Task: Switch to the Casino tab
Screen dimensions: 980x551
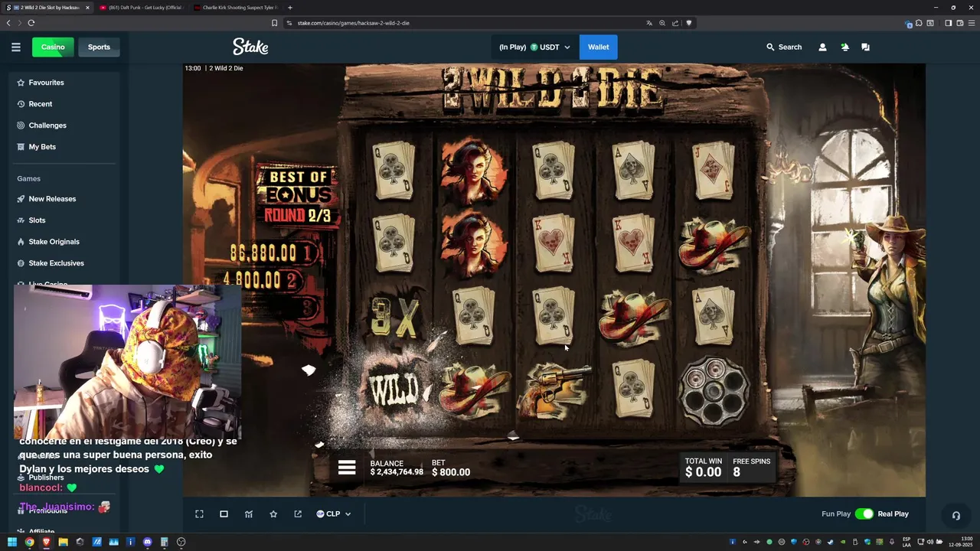Action: click(53, 47)
